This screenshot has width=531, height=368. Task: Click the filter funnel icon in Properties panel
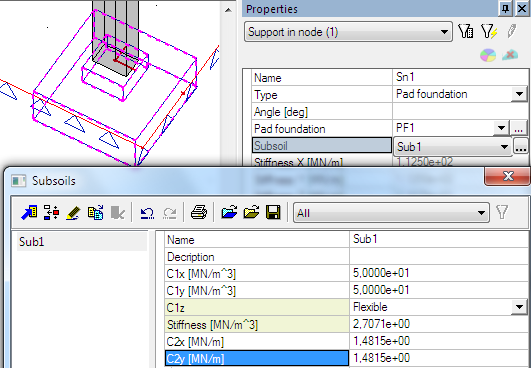tap(466, 32)
